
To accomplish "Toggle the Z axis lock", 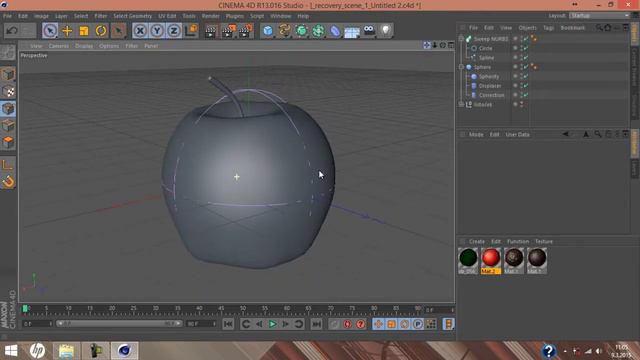I will [174, 31].
